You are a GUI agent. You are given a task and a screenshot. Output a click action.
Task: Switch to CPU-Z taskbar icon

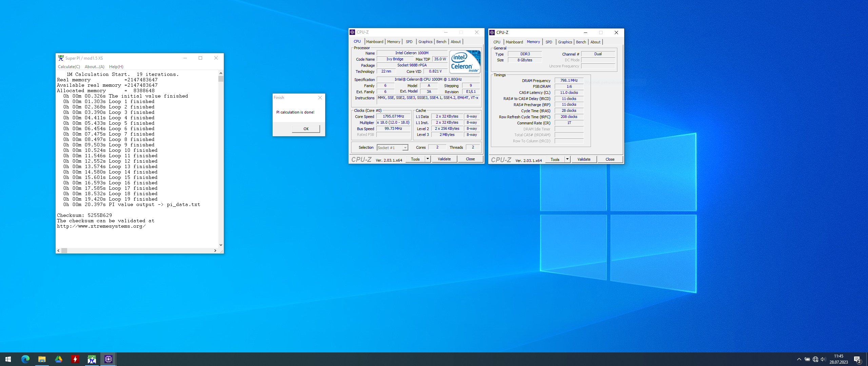pos(108,359)
